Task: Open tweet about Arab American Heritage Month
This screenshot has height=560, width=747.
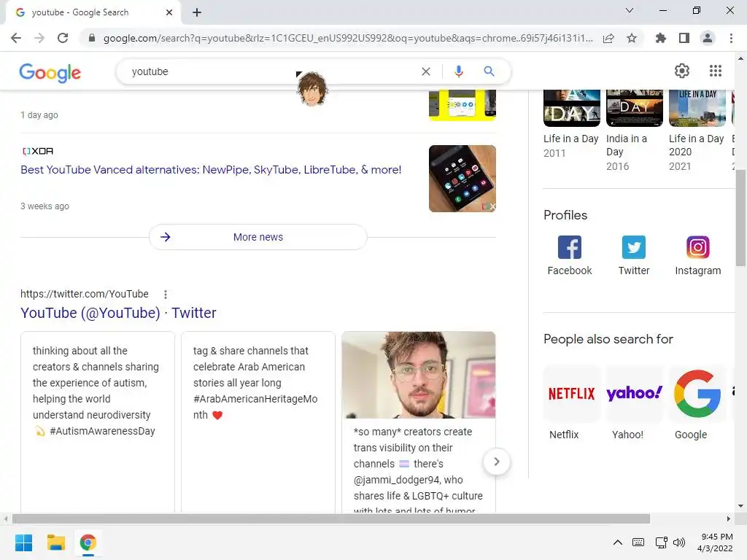Action: tap(258, 422)
